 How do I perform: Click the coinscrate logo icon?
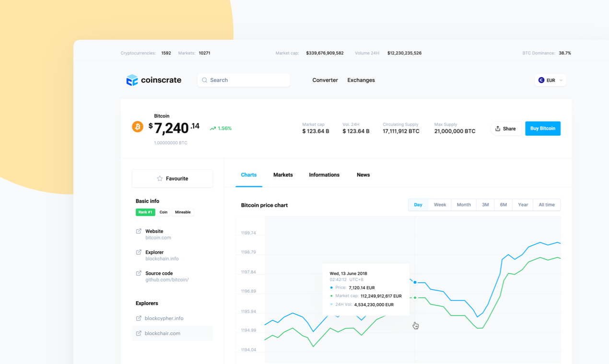coord(132,80)
